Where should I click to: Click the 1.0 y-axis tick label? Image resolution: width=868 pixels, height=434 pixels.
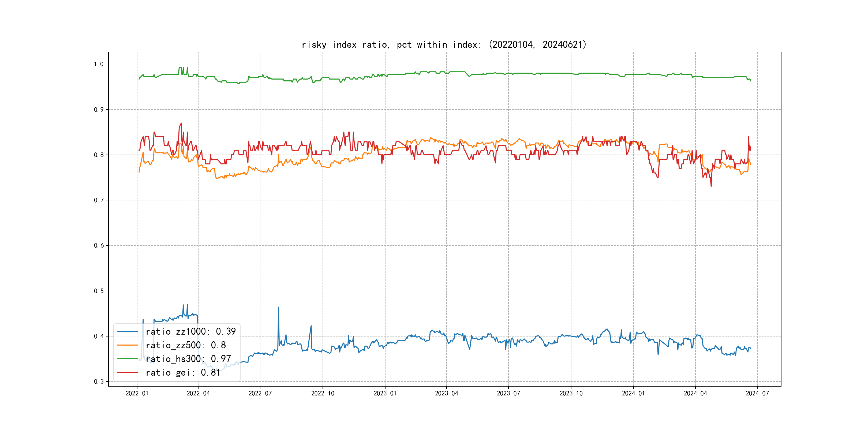(x=98, y=64)
